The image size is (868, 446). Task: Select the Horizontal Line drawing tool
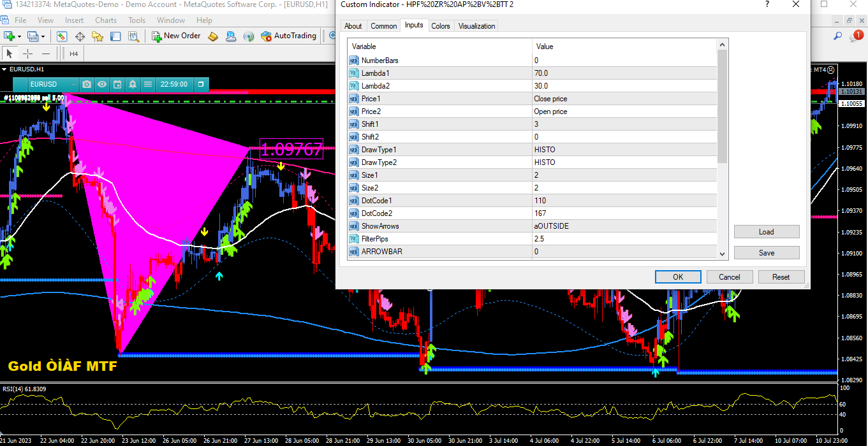pyautogui.click(x=46, y=54)
